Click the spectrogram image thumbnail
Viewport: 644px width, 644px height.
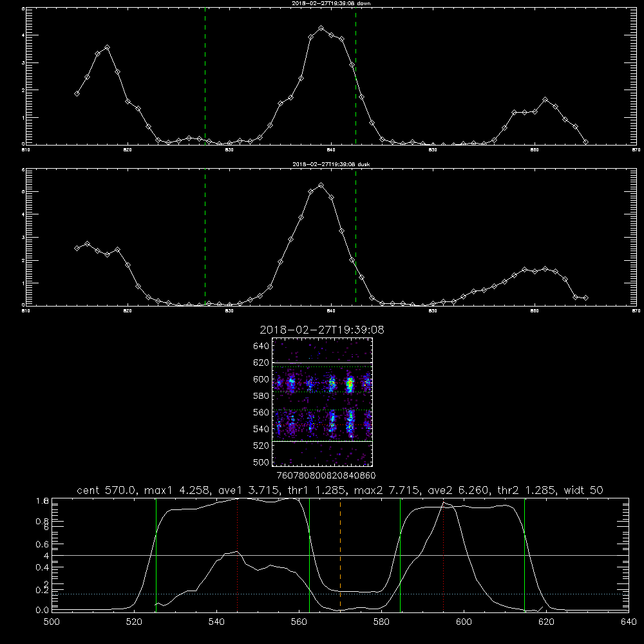pyautogui.click(x=323, y=402)
